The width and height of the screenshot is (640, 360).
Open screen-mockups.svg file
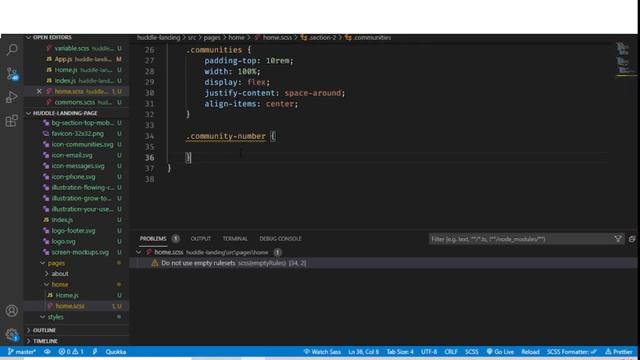(80, 252)
